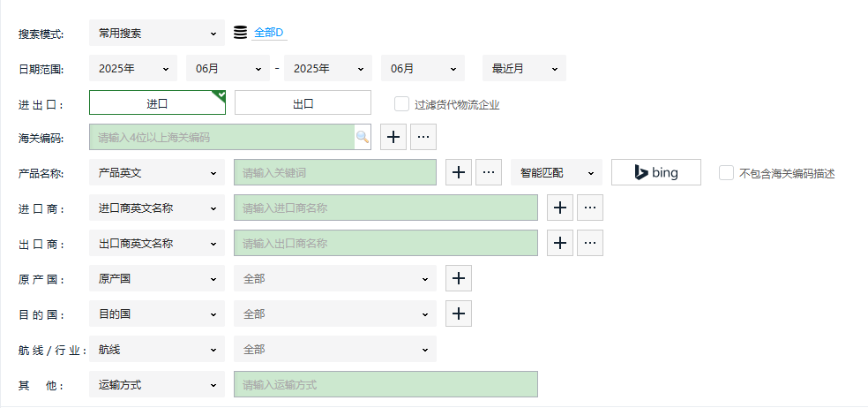Open the 原产国 type dropdown
Image resolution: width=868 pixels, height=408 pixels.
(x=157, y=279)
